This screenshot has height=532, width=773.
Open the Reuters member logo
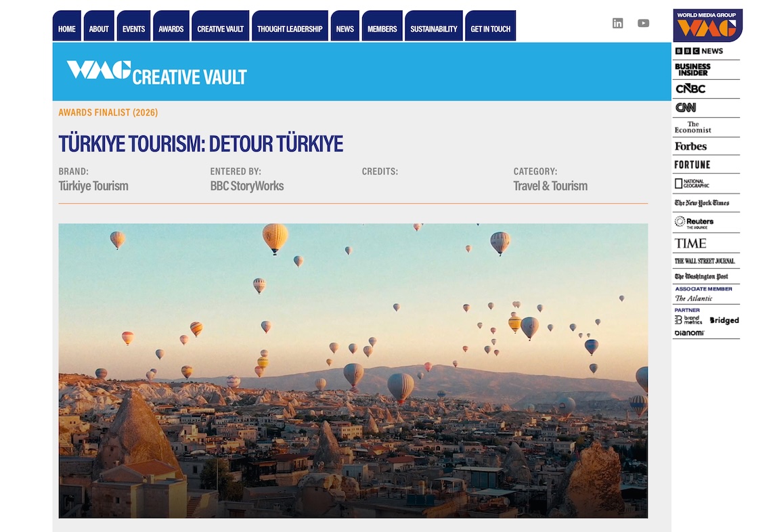(x=694, y=223)
